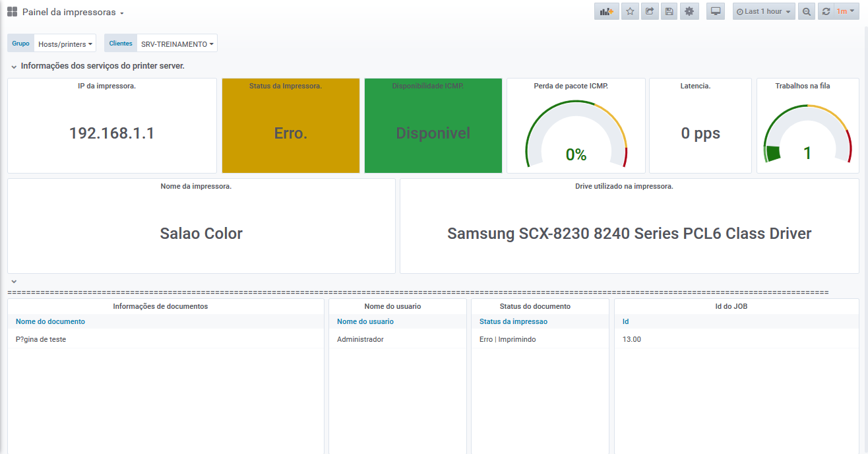Click the 0 pps latency value
This screenshot has width=868, height=454.
[700, 133]
